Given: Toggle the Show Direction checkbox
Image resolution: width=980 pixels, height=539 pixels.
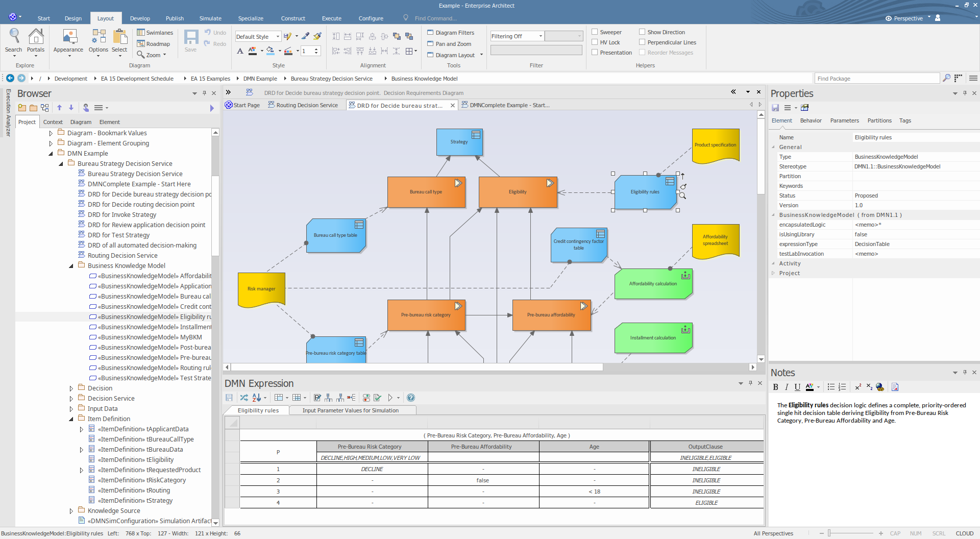Looking at the screenshot, I should [x=642, y=32].
